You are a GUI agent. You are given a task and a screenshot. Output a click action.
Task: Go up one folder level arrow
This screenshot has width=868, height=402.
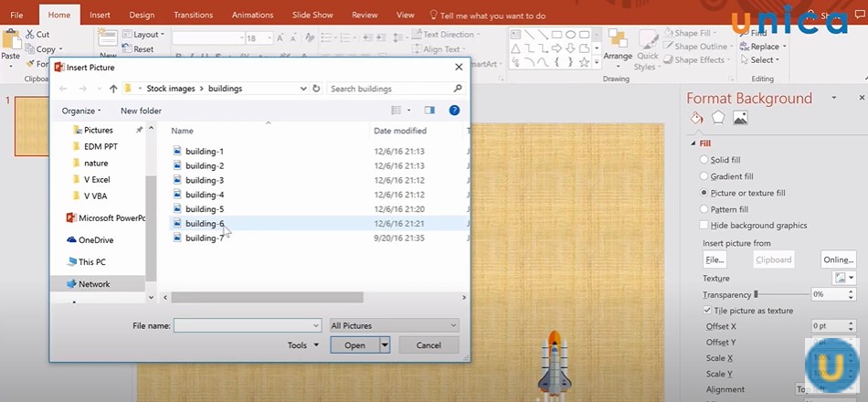(x=113, y=89)
